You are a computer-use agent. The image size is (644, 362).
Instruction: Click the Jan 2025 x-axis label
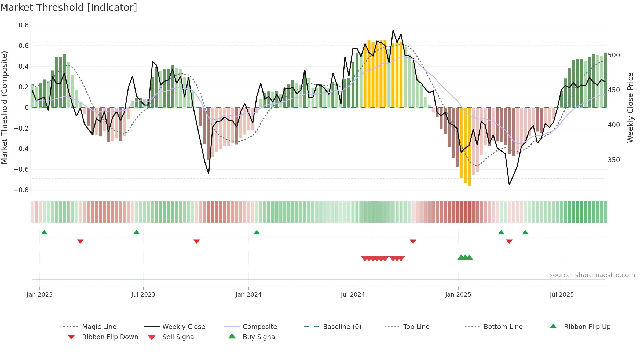[458, 294]
